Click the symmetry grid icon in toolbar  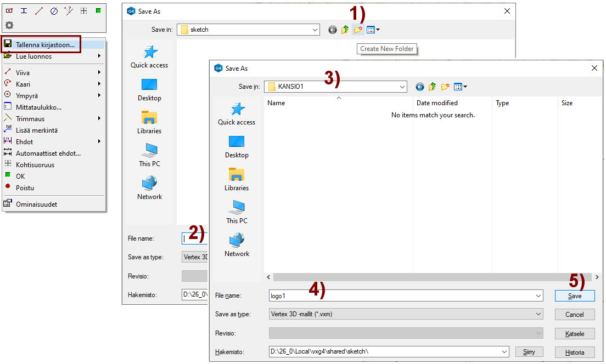[83, 10]
